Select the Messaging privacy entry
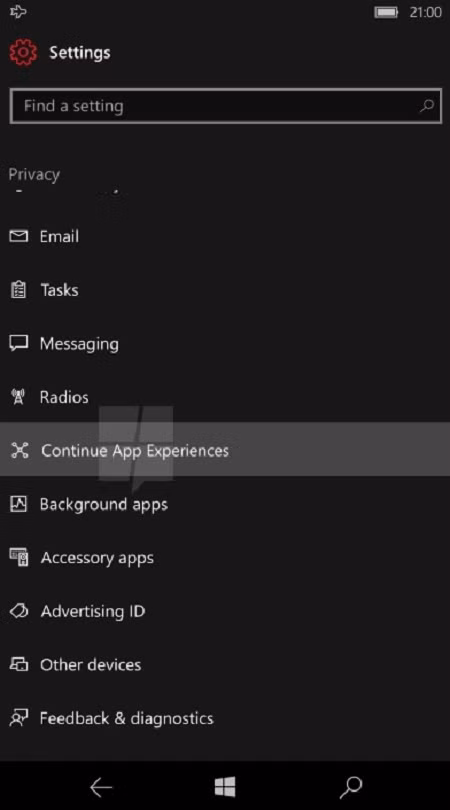450x810 pixels. 225,344
